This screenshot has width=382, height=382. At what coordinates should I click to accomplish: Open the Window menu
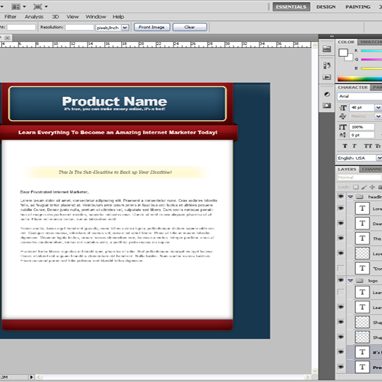pos(96,17)
